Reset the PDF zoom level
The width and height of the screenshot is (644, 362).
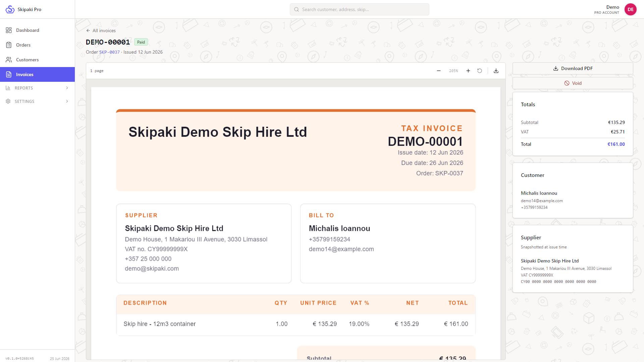(x=480, y=71)
